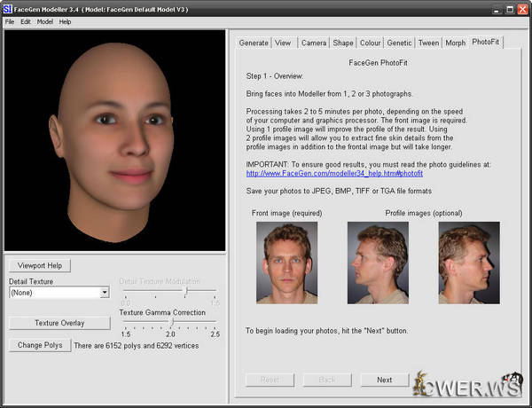Switch to the Camera tab

[x=313, y=43]
